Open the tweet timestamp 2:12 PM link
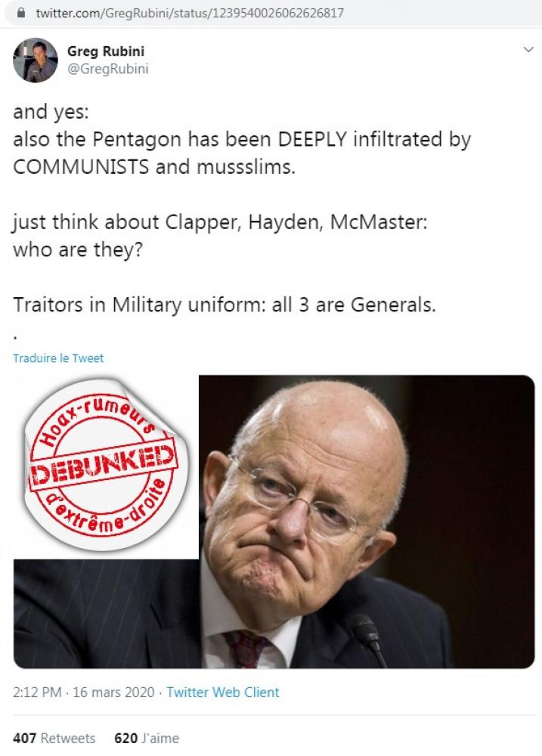 37,692
